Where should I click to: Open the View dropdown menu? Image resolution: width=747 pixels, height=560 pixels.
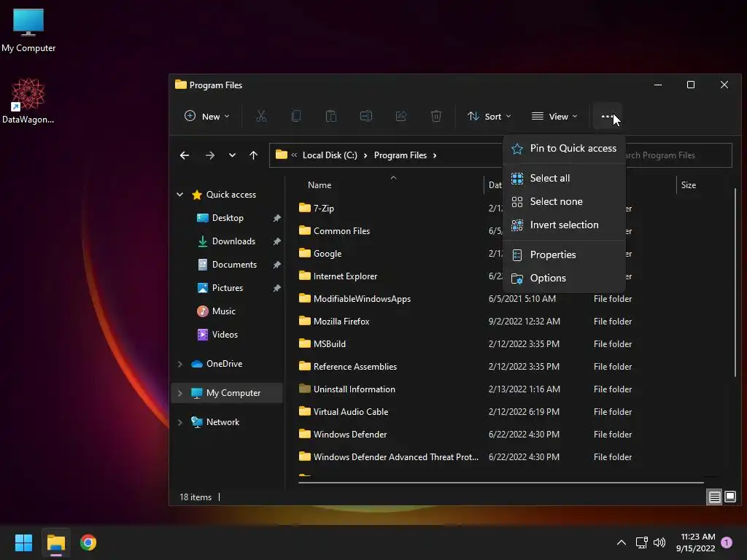point(554,116)
